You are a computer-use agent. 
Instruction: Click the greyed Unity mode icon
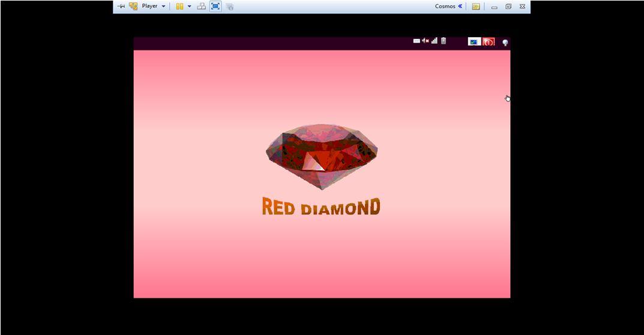(230, 7)
